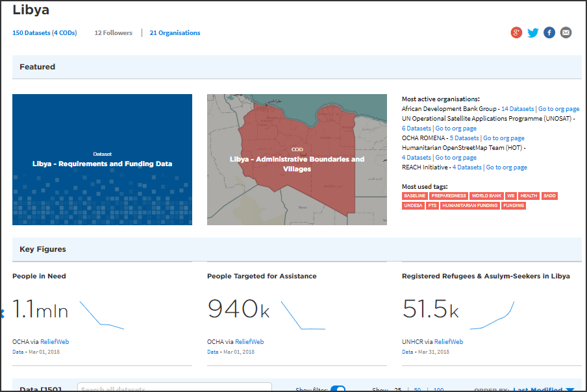Open the 150 Datasets (4 CODs) link
The height and width of the screenshot is (392, 587).
(x=44, y=32)
